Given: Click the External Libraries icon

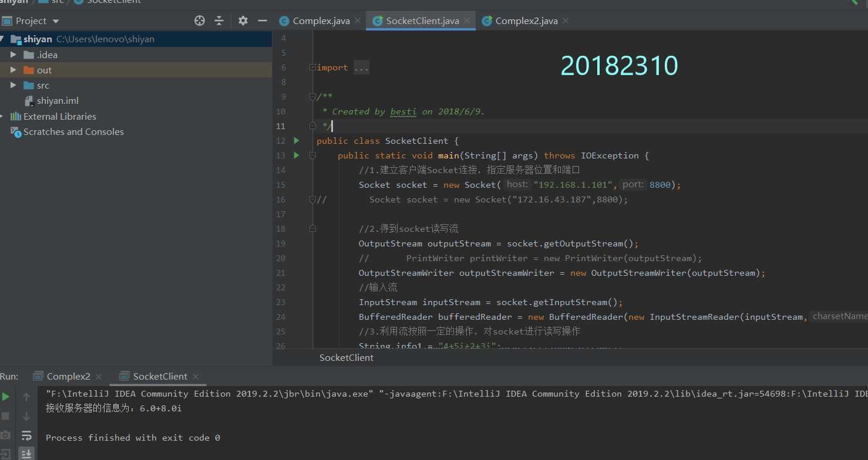Looking at the screenshot, I should point(16,116).
